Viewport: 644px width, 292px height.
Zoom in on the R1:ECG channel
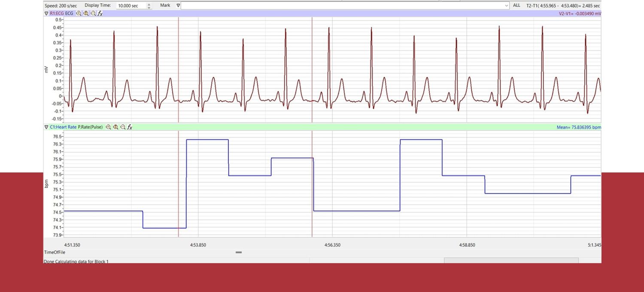pos(79,13)
